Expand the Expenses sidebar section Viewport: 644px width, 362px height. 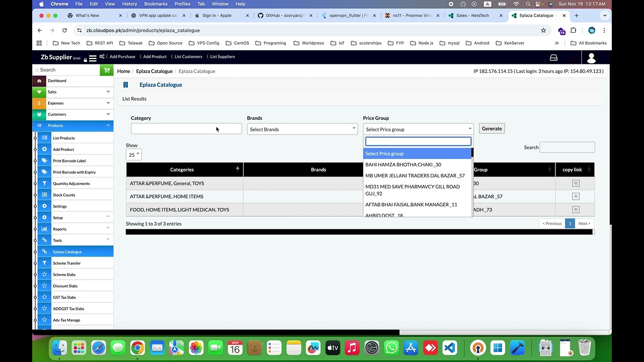[73, 103]
